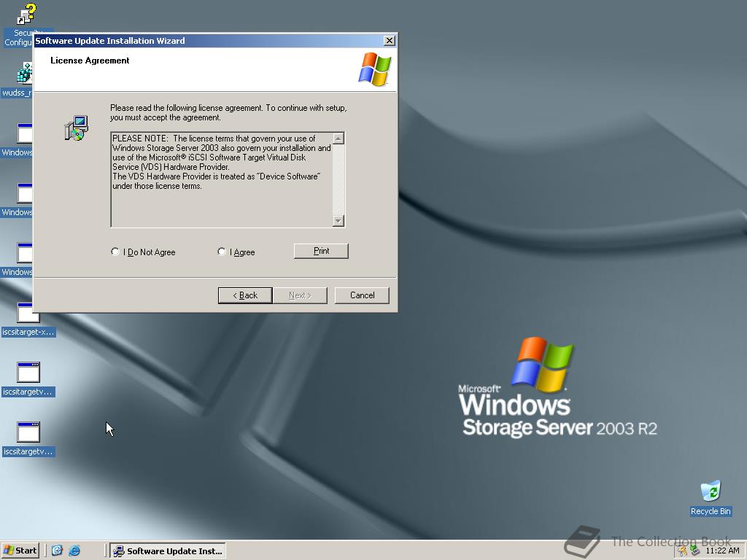This screenshot has height=560, width=747.
Task: Click inside the license agreement text box
Action: [x=222, y=179]
